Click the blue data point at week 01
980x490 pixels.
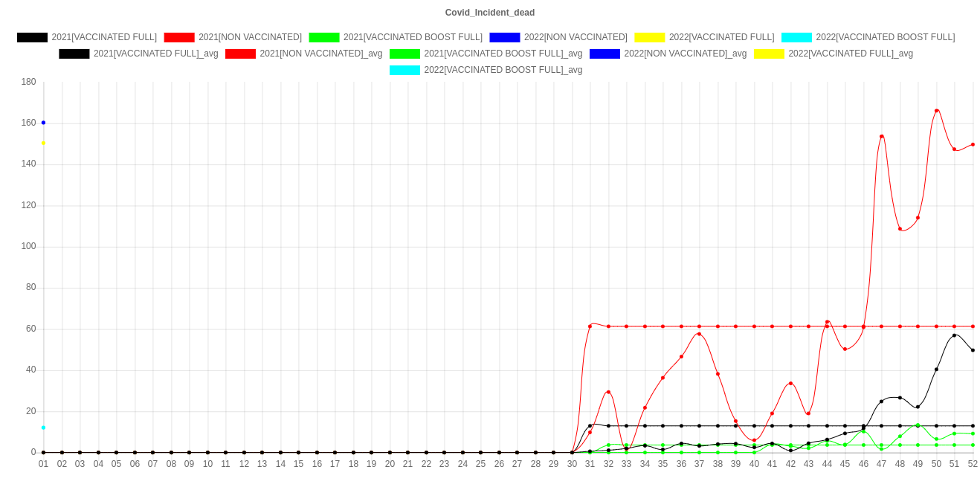coord(43,122)
